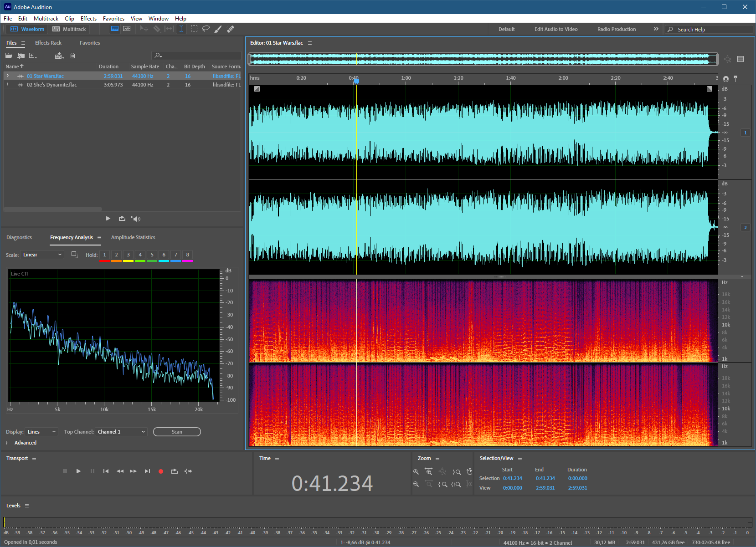Open File menu
Viewport: 756px width, 547px height.
(8, 19)
